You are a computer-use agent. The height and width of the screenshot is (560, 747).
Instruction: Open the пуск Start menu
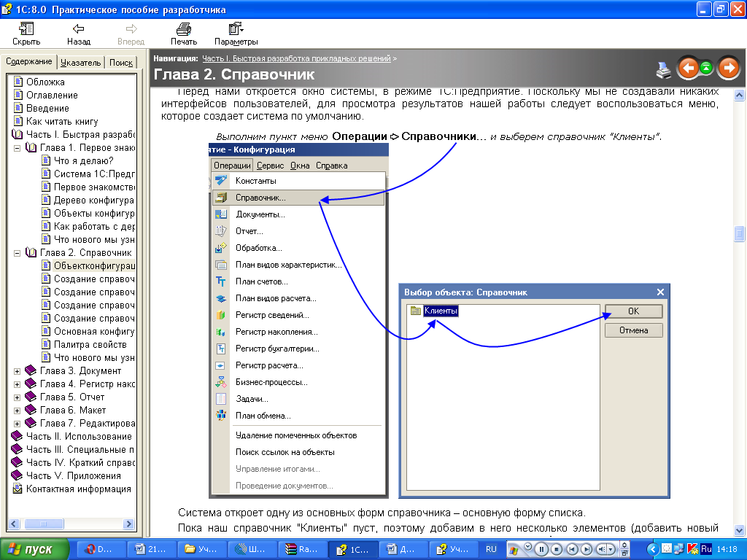(x=35, y=549)
